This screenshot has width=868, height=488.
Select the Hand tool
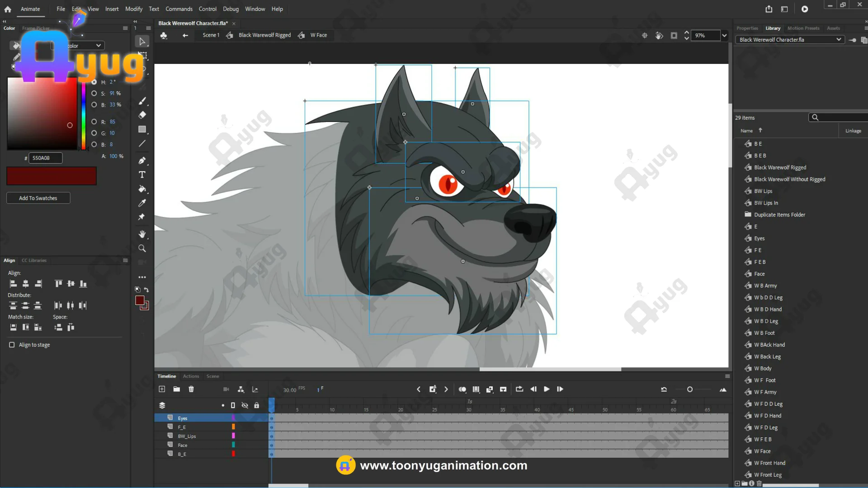point(142,234)
